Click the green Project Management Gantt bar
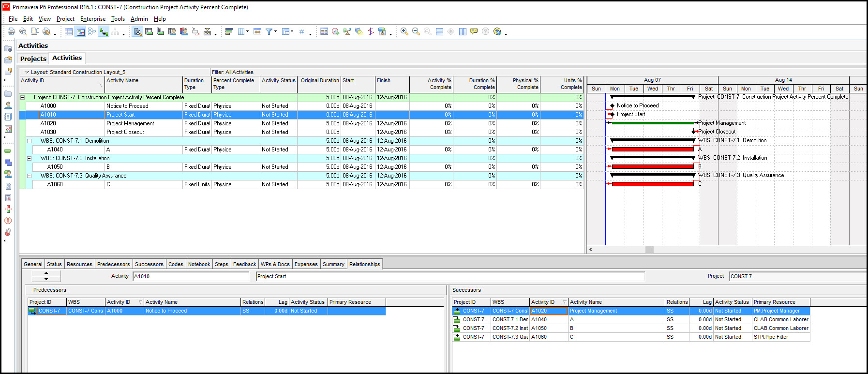The image size is (868, 374). [x=653, y=123]
